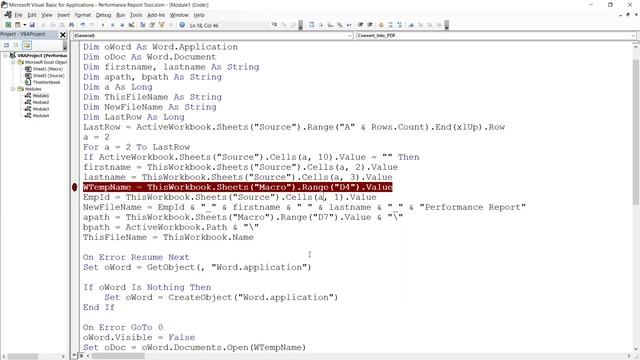640x360 pixels.
Task: Open the Properties Window via toolbar icon
Action: pyautogui.click(x=152, y=25)
